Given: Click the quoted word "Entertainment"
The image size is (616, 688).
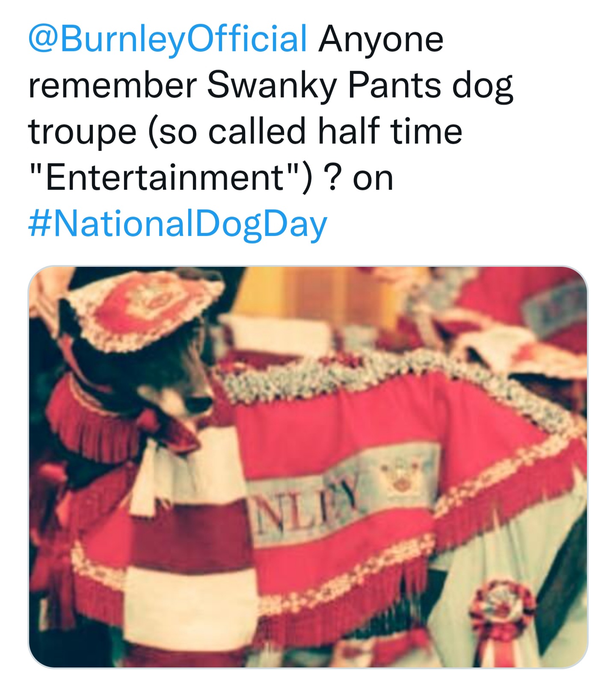Looking at the screenshot, I should pos(166,177).
